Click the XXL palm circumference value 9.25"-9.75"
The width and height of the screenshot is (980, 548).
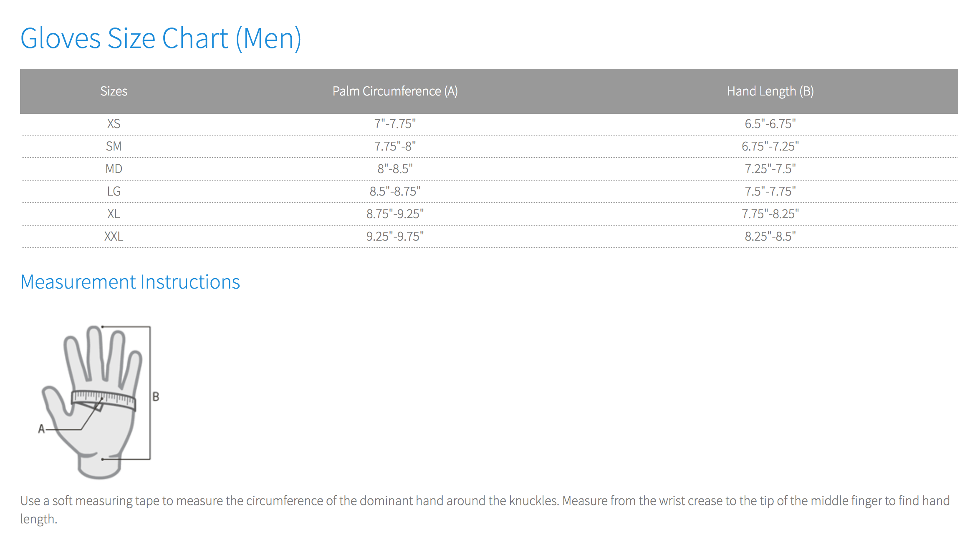click(395, 236)
